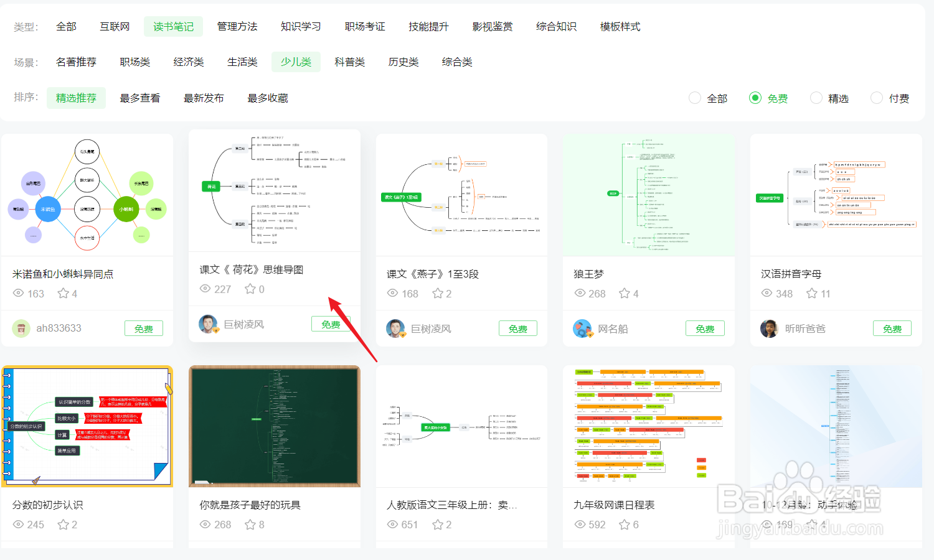Click star icon on 汉语拼音字母 card

coord(812,293)
